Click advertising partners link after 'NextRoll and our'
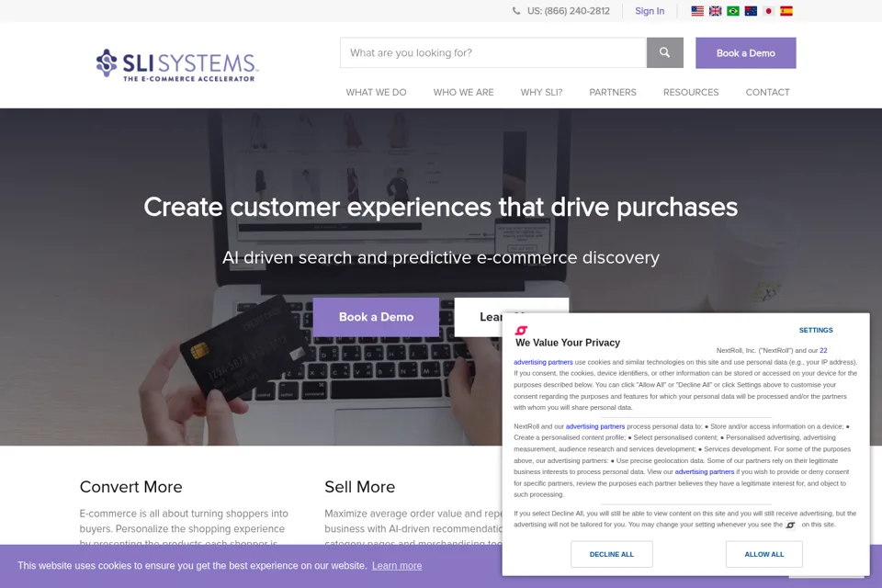The width and height of the screenshot is (882, 588). pos(595,426)
